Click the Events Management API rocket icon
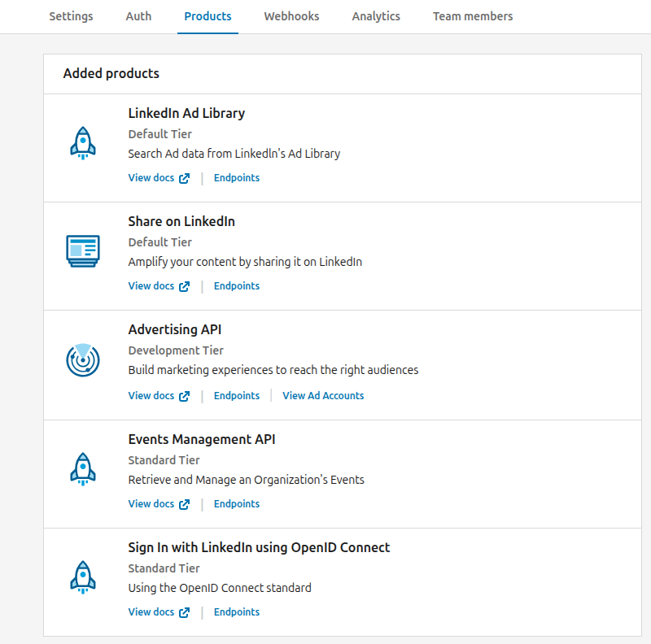The width and height of the screenshot is (651, 644). [x=83, y=469]
